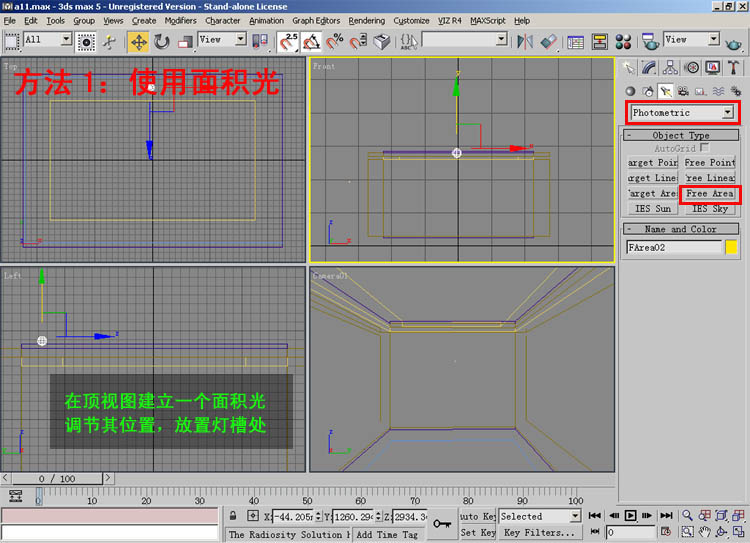The height and width of the screenshot is (543, 750).
Task: Select the Move transform tool
Action: pyautogui.click(x=138, y=41)
